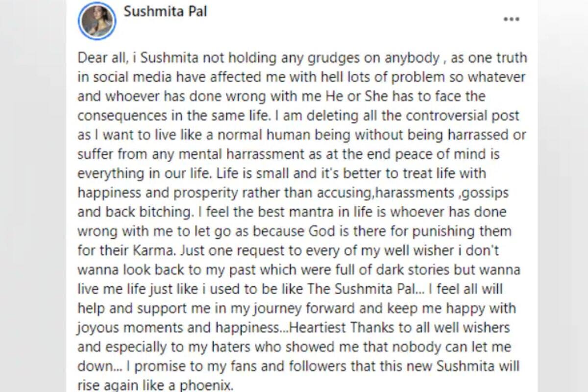Open the Sushmita Pal profile name link
The width and height of the screenshot is (588, 392).
165,12
